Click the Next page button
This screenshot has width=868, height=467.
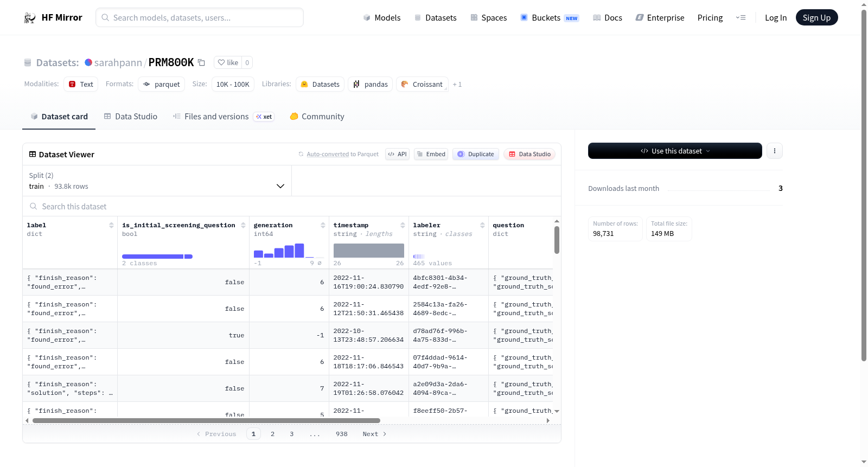[374, 434]
